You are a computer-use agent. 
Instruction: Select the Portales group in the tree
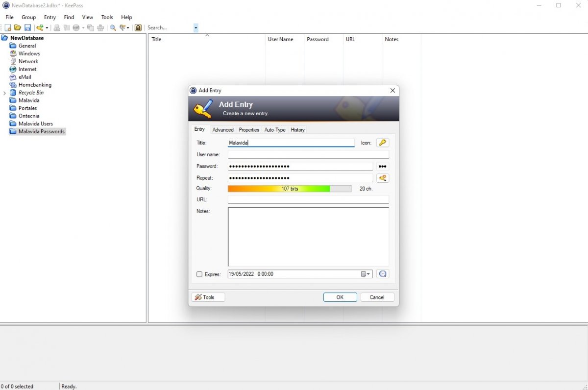(x=28, y=108)
